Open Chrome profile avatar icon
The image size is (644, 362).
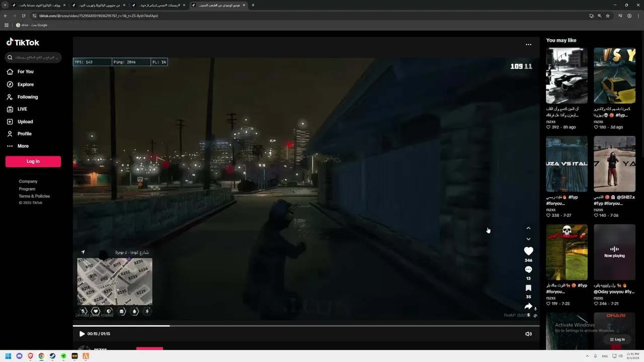pos(629,16)
